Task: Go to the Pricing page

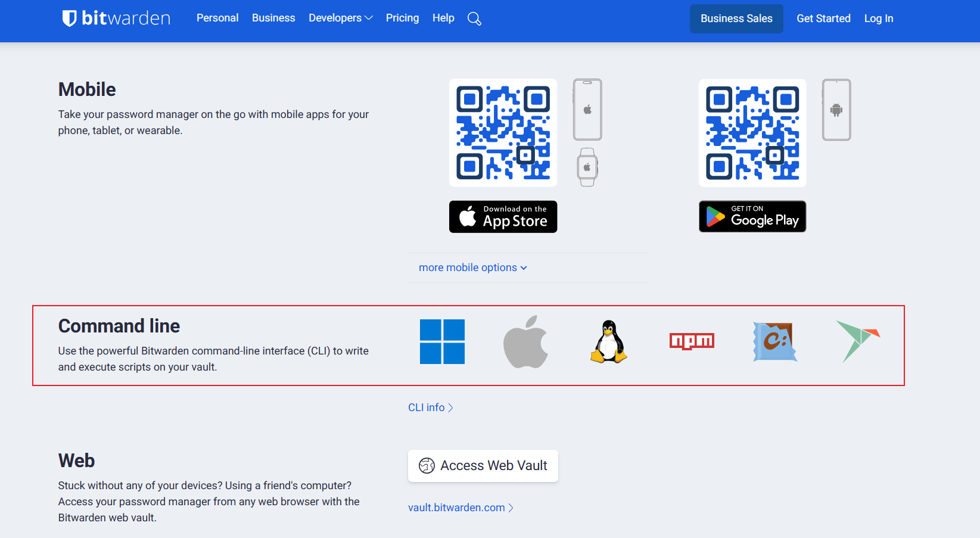Action: click(402, 18)
